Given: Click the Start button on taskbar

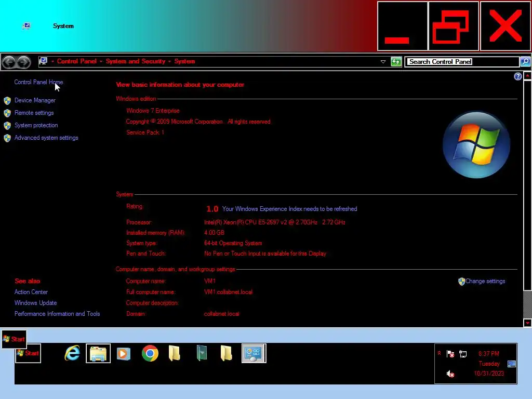Looking at the screenshot, I should [x=28, y=353].
